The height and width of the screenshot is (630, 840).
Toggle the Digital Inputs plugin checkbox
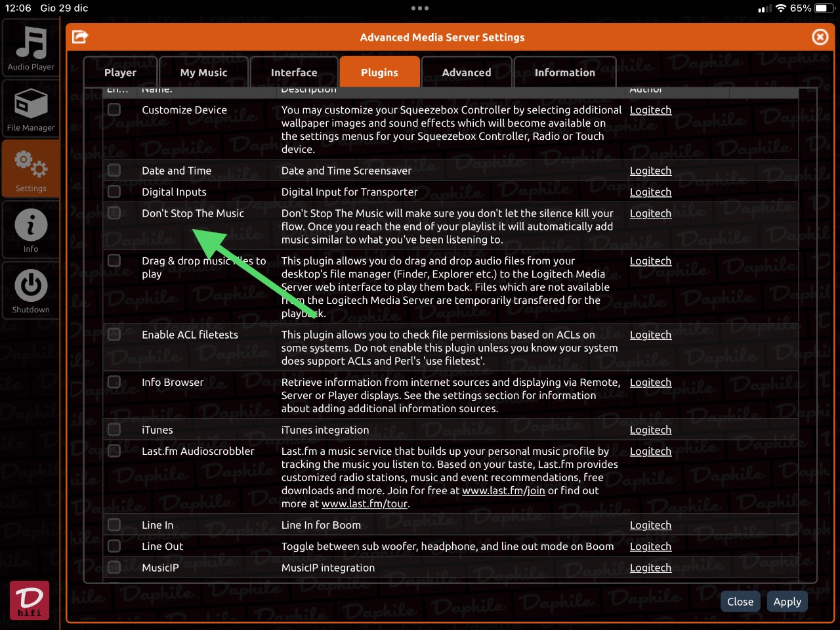click(x=114, y=192)
